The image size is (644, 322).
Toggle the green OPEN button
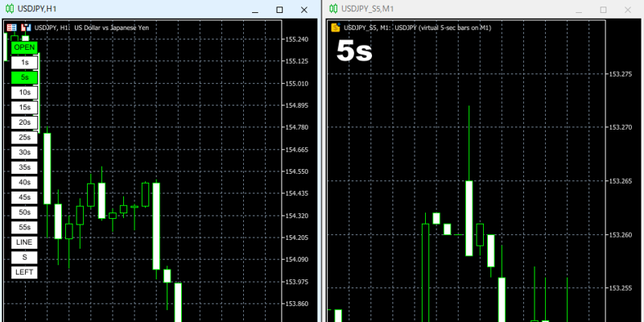coord(24,47)
